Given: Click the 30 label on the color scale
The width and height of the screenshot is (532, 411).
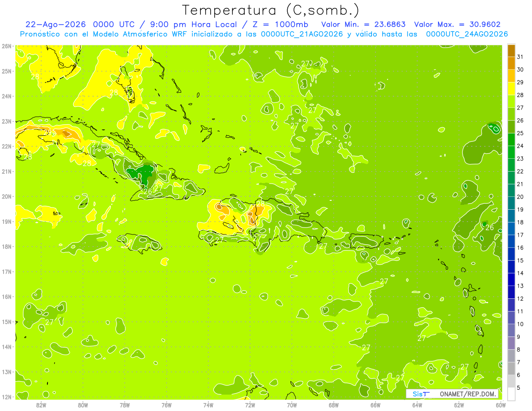Looking at the screenshot, I should pyautogui.click(x=520, y=70).
